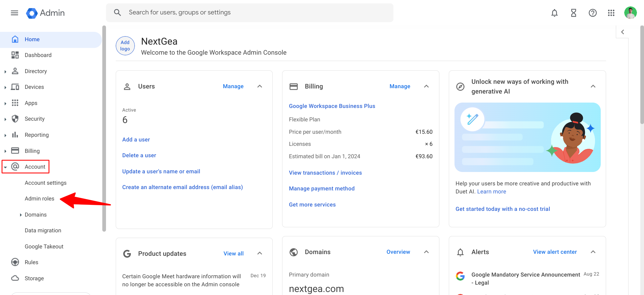Expand the Billing tree arrow in sidebar
Image resolution: width=644 pixels, height=295 pixels.
[x=5, y=151]
